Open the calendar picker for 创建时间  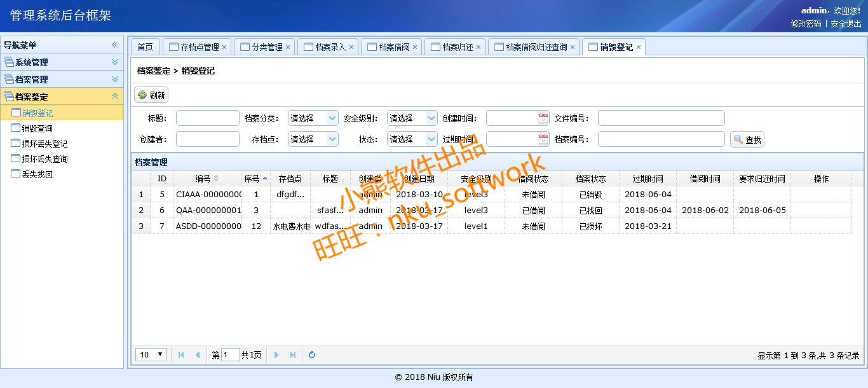tap(543, 118)
